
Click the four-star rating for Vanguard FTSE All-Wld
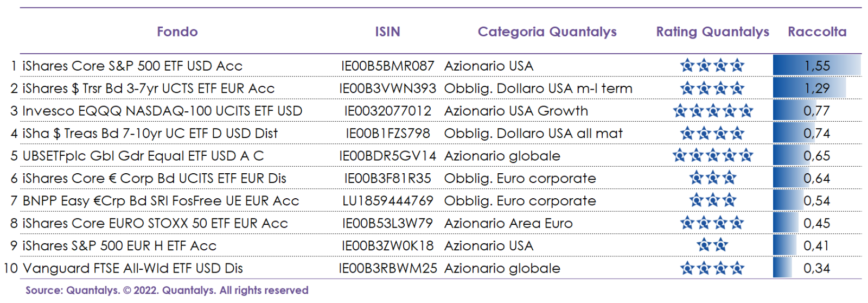click(x=712, y=268)
